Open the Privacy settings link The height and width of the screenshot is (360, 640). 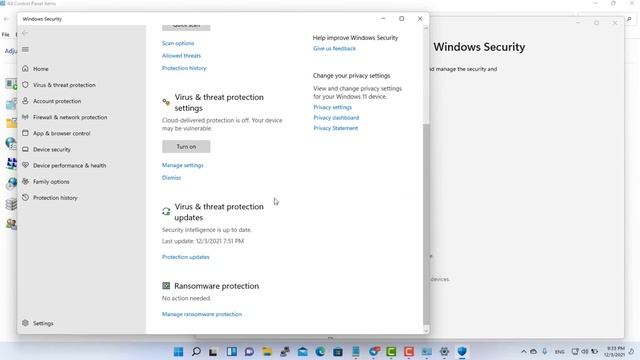tap(332, 107)
